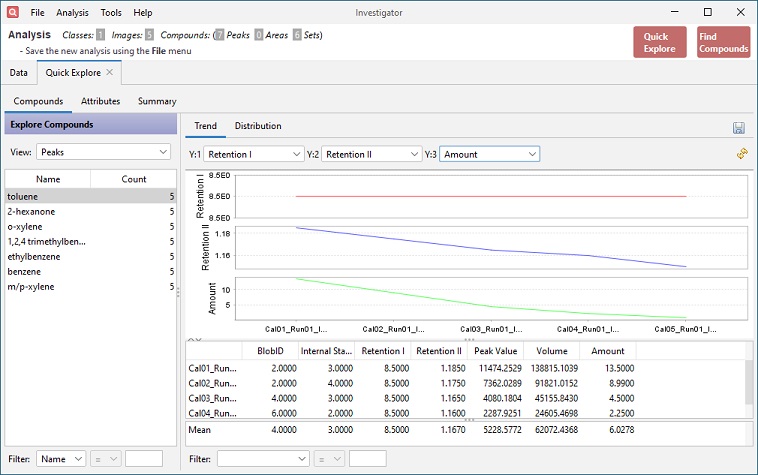Switch to the Distribution tab
The width and height of the screenshot is (758, 475).
[x=258, y=126]
